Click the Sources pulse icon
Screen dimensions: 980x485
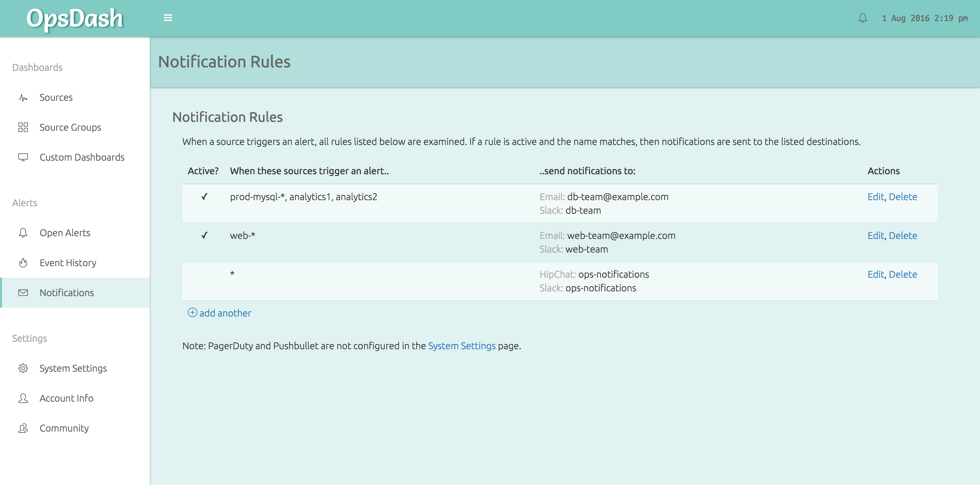[23, 98]
